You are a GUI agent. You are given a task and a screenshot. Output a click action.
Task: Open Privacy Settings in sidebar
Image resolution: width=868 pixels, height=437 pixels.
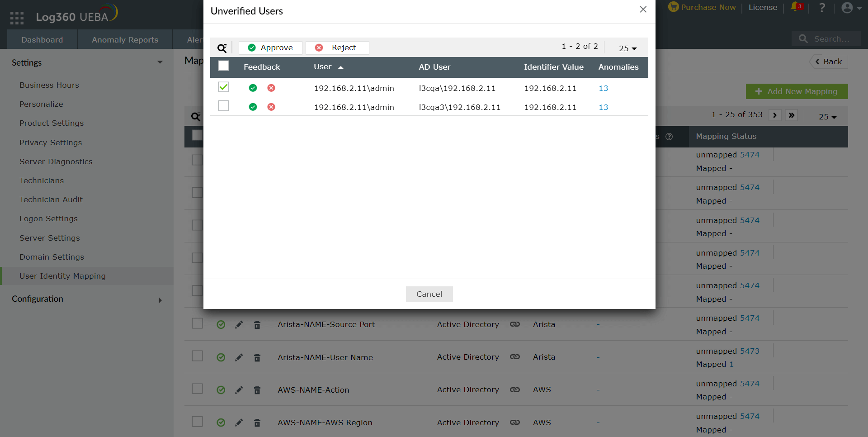coord(51,142)
